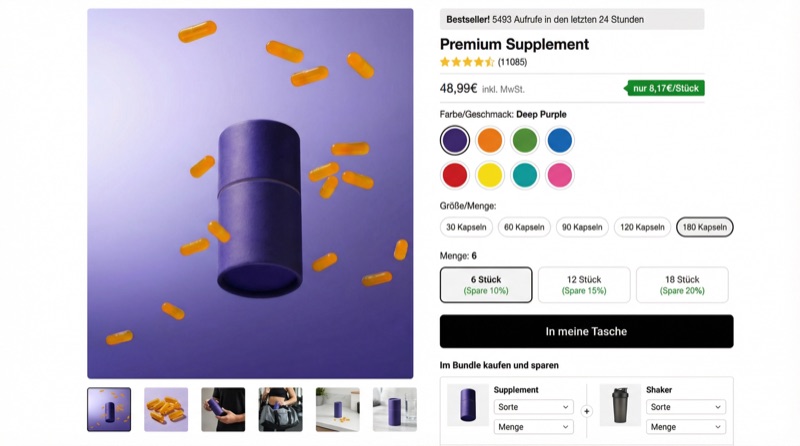Choose the yellow color swatch
Screen dimensions: 800x446
point(490,175)
